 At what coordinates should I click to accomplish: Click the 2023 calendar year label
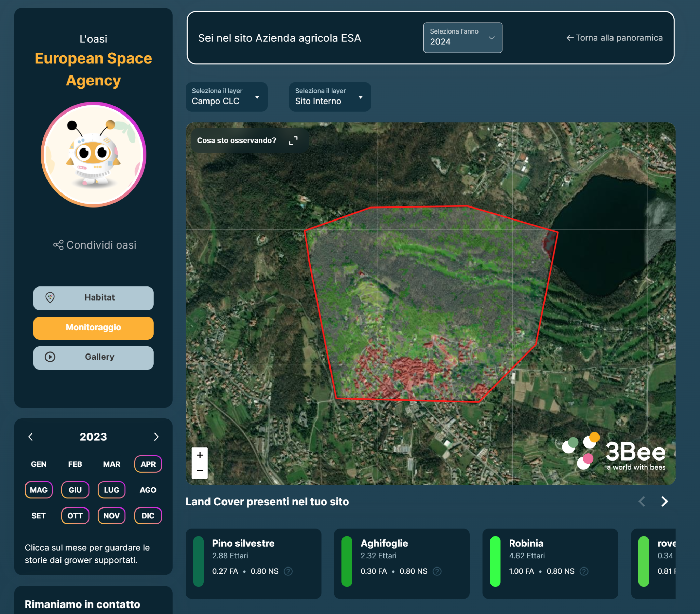[94, 437]
